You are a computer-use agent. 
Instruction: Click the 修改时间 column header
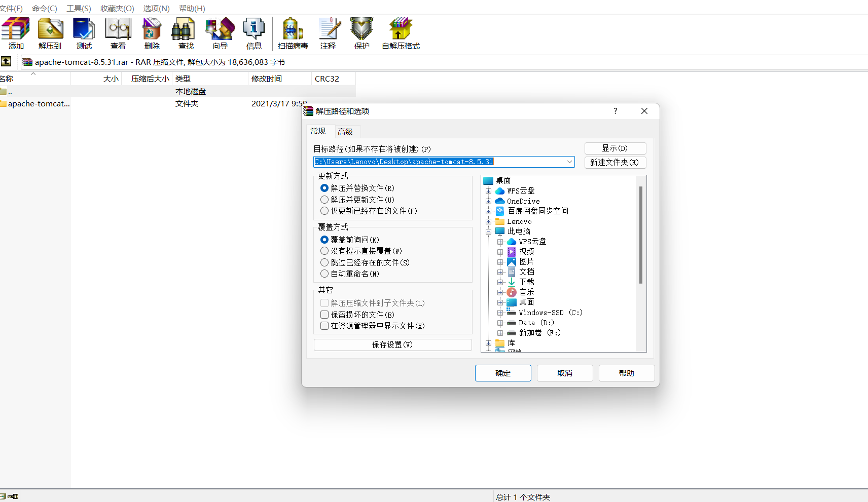[x=280, y=79]
